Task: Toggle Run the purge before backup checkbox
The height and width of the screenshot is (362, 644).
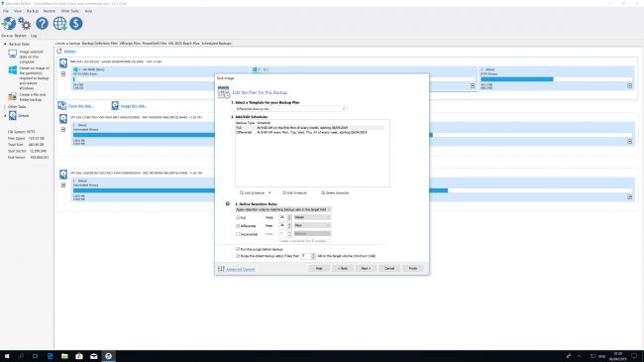Action: 238,249
